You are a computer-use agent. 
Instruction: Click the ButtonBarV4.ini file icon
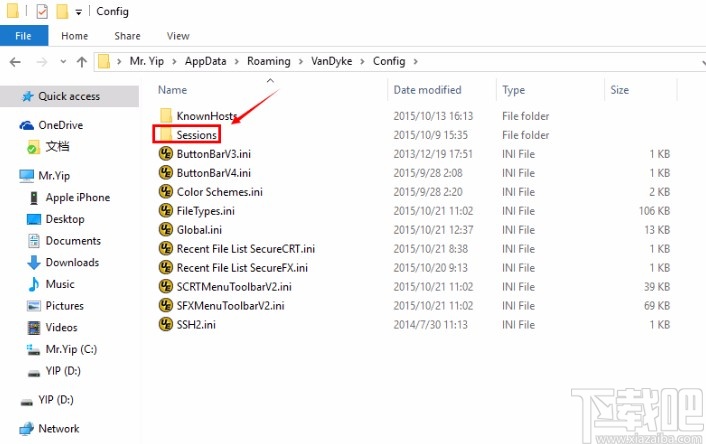point(166,173)
